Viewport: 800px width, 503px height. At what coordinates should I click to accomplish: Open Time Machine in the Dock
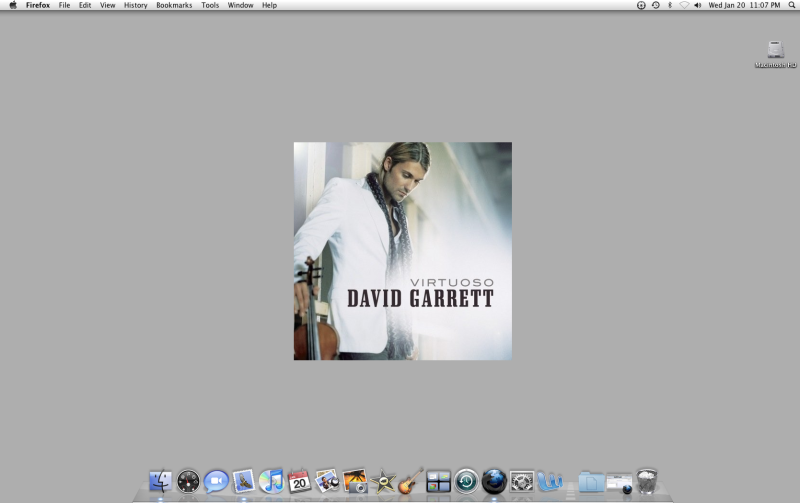pyautogui.click(x=466, y=481)
